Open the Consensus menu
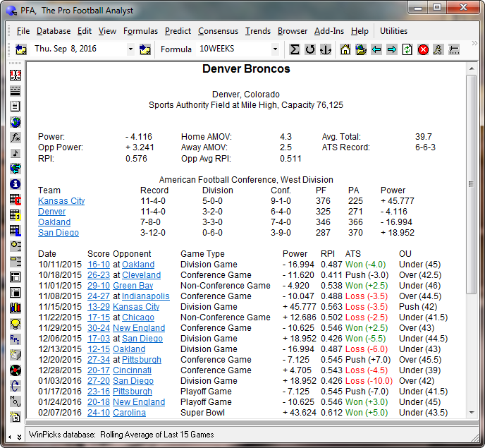The width and height of the screenshot is (485, 448). click(218, 31)
